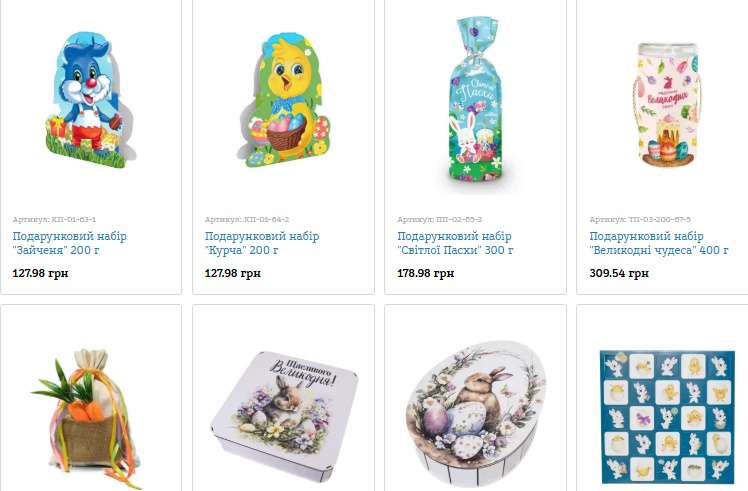This screenshot has height=491, width=748.
Task: Click the 178.98 грн price
Action: (x=426, y=273)
